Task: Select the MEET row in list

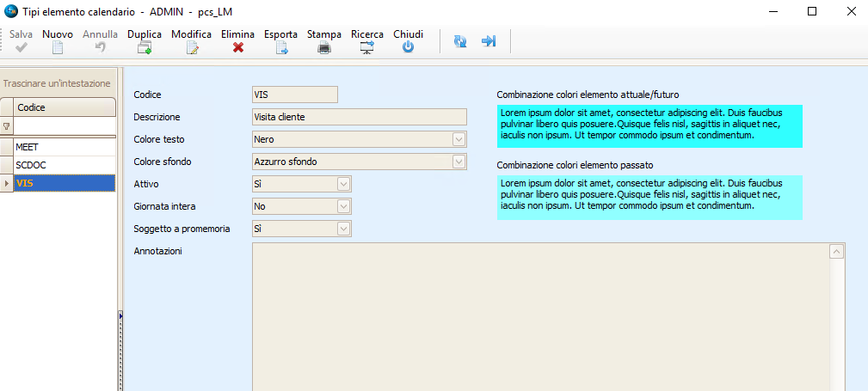Action: 64,147
